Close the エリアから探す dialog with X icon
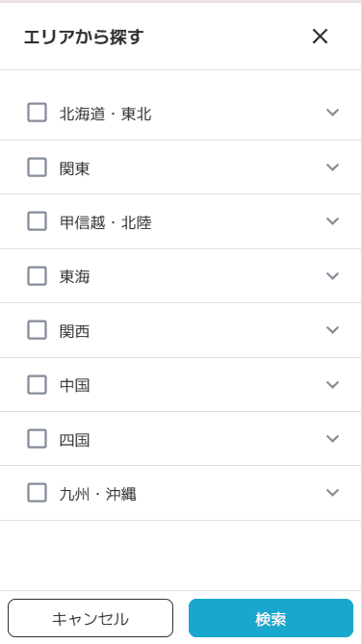This screenshot has width=362, height=644. pos(320,37)
